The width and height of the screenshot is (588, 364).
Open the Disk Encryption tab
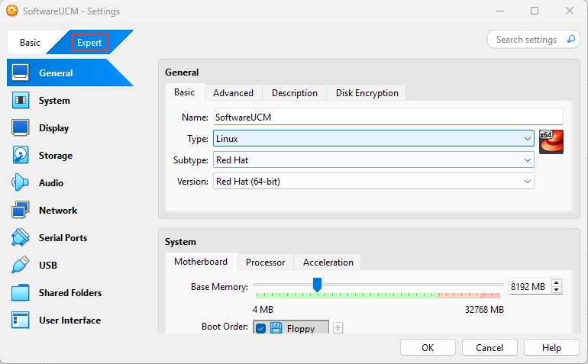(367, 92)
